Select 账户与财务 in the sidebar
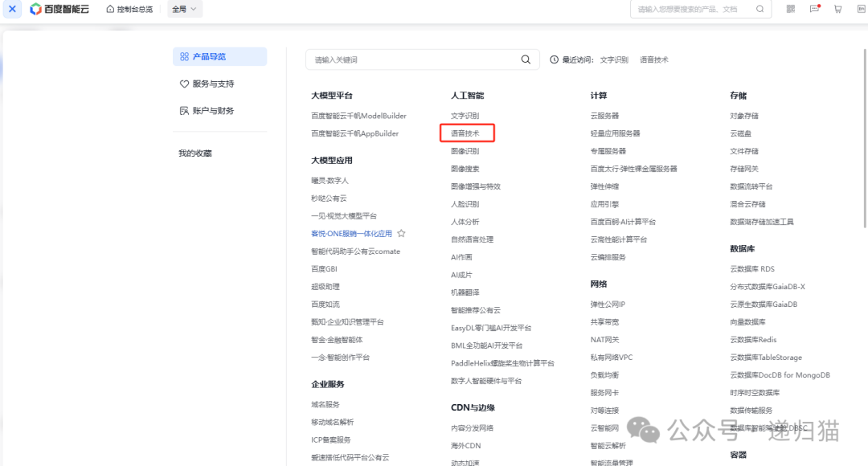Image resolution: width=868 pixels, height=466 pixels. coord(207,111)
